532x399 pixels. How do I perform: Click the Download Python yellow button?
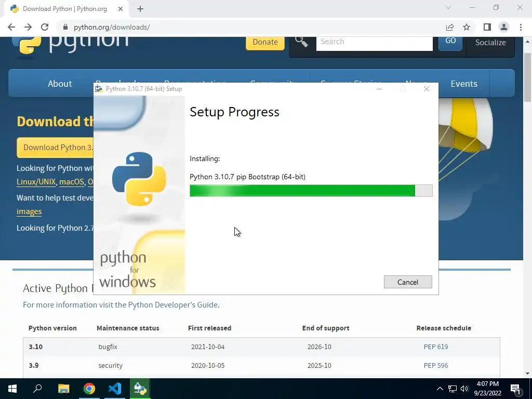55,148
